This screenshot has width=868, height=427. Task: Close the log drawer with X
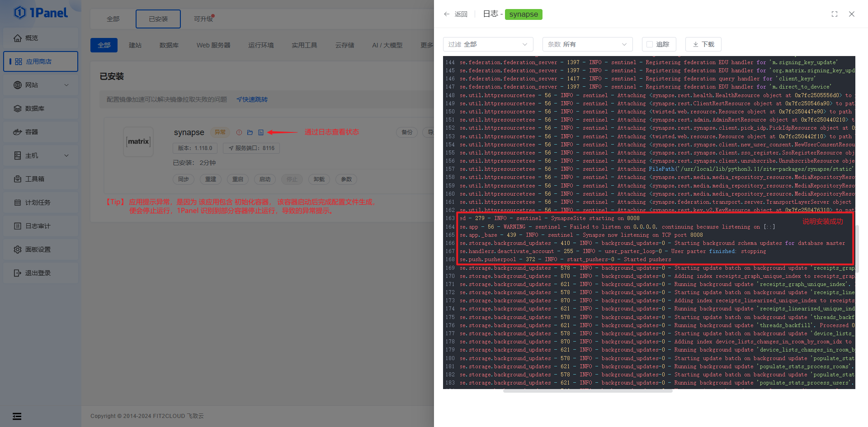coord(852,14)
